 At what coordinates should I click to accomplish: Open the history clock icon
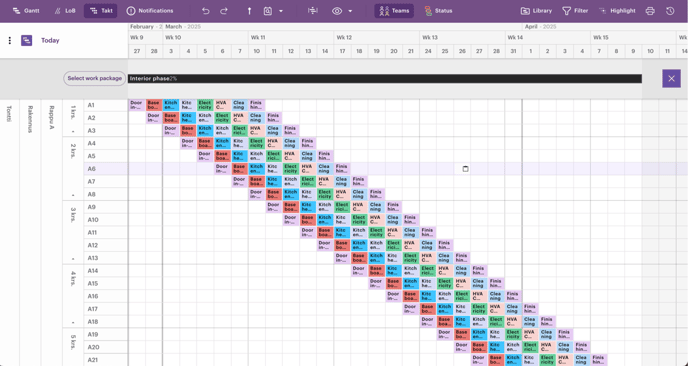pos(670,11)
